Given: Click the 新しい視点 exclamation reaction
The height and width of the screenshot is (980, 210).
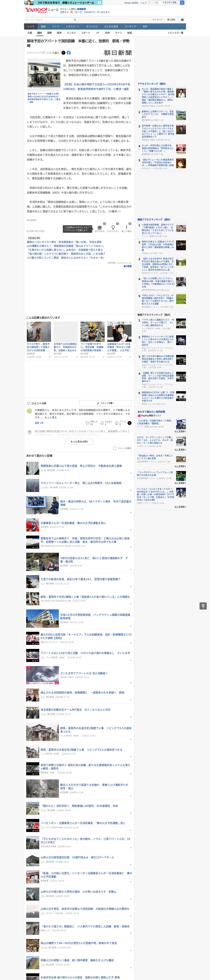Looking at the screenshot, I should (x=127, y=228).
